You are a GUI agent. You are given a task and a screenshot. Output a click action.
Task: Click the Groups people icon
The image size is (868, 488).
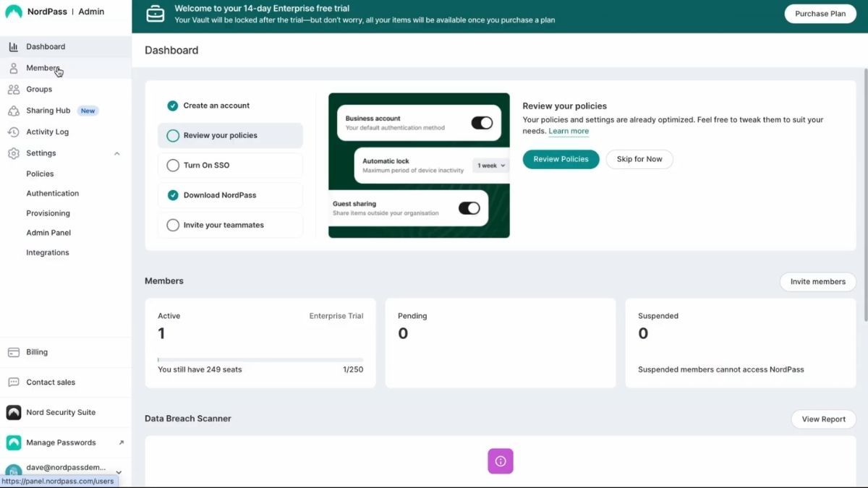[13, 90]
